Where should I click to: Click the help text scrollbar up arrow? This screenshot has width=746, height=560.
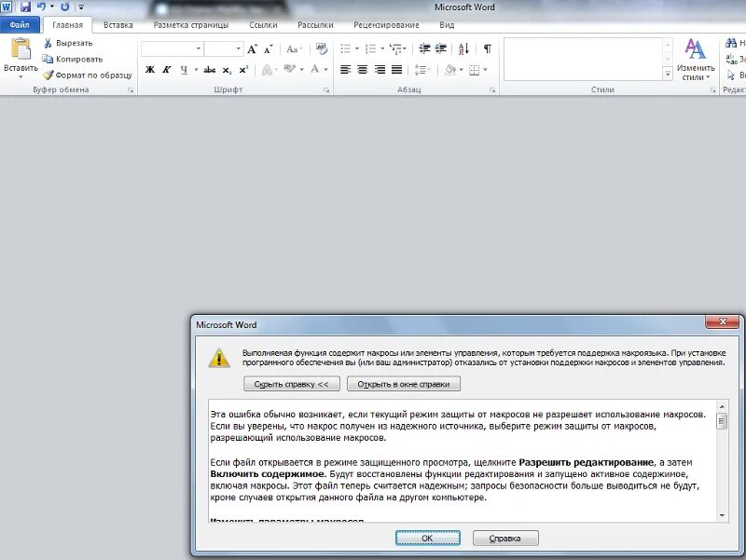[722, 406]
